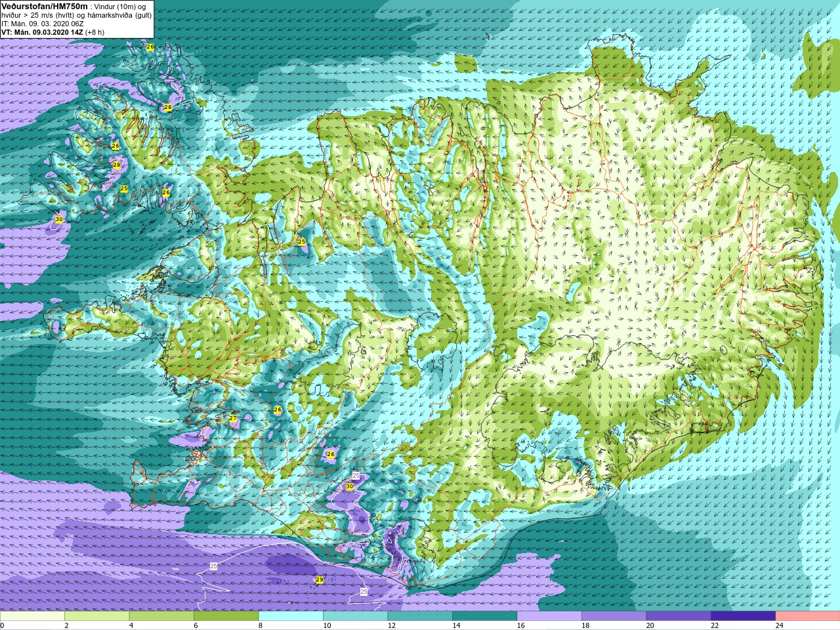Click the legend scale label '12'

pyautogui.click(x=391, y=625)
